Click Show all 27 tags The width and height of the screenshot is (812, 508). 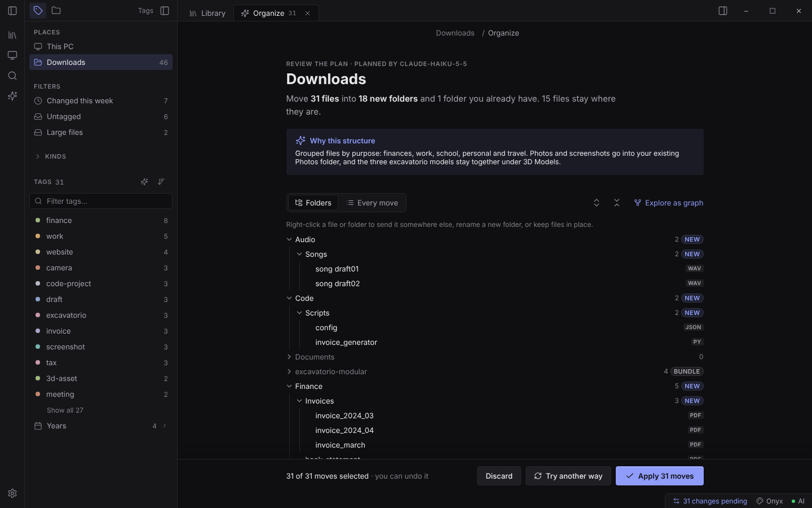click(x=65, y=410)
